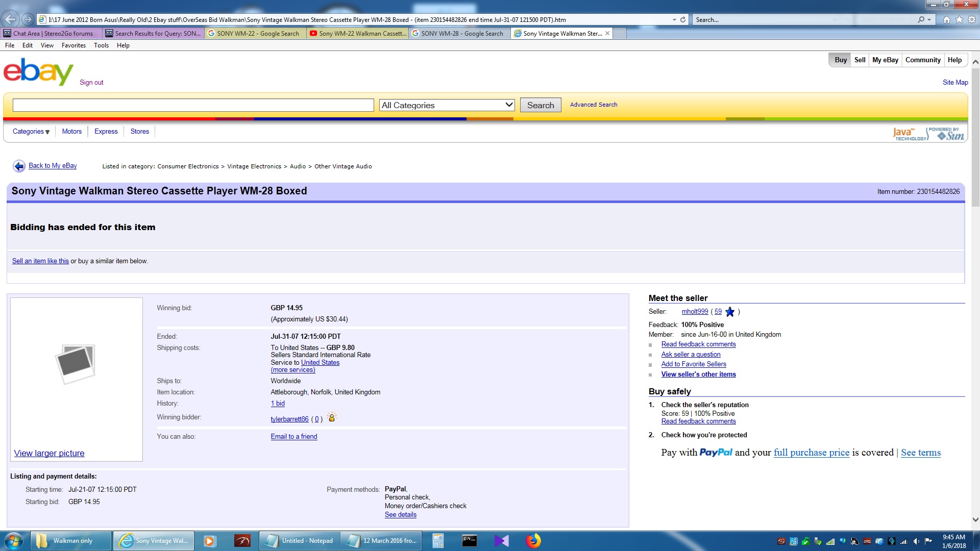This screenshot has height=551, width=980.
Task: Open the File menu
Action: point(10,45)
